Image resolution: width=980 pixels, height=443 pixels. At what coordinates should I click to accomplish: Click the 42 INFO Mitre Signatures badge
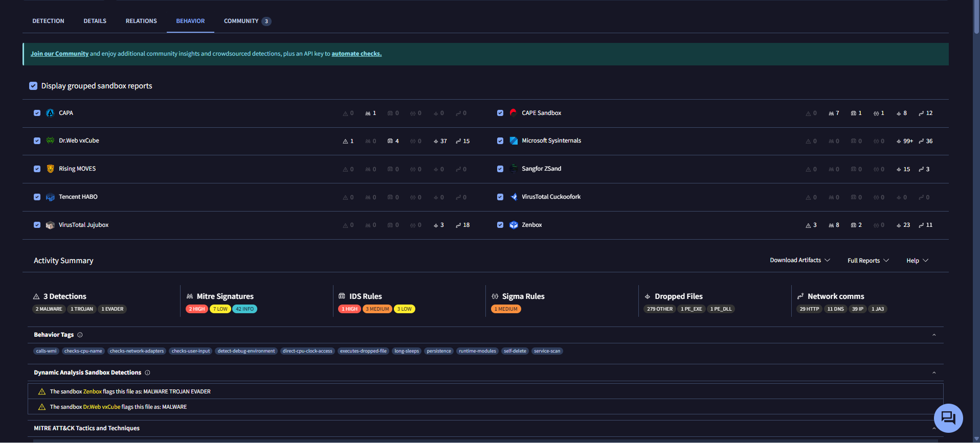coord(244,309)
